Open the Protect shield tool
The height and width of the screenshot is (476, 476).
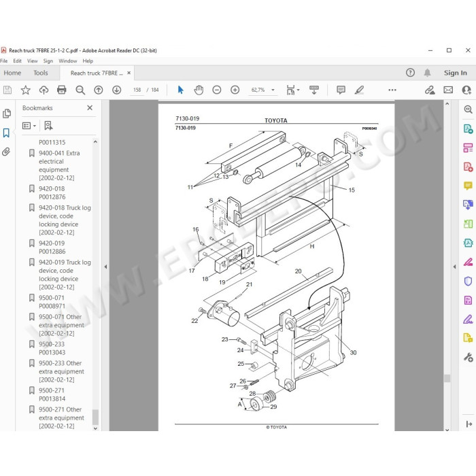pos(468,282)
